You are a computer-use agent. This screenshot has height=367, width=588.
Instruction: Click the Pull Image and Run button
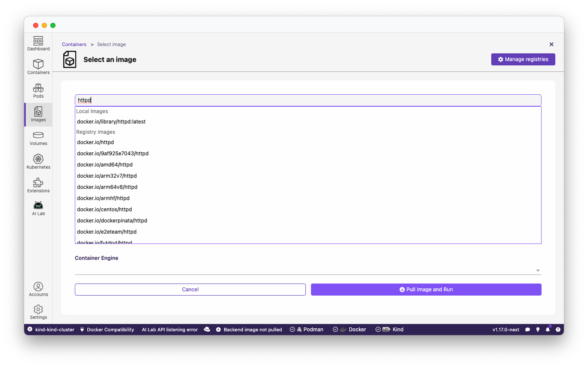click(x=426, y=289)
